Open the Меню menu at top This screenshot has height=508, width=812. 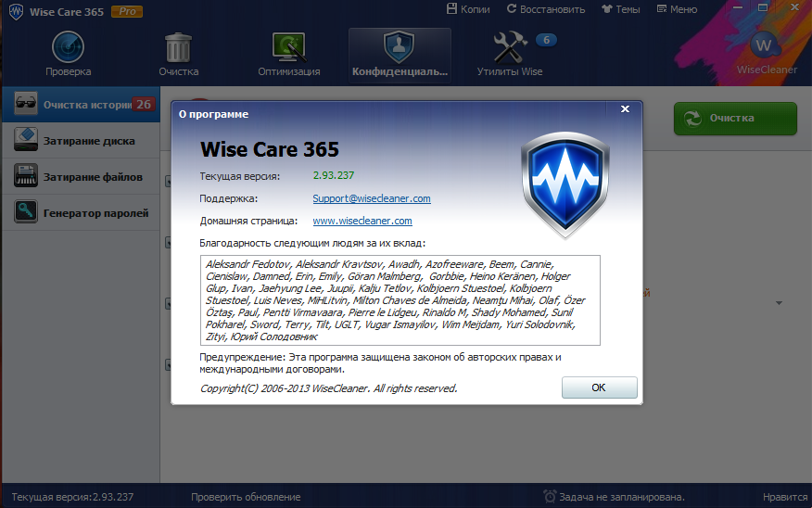(676, 9)
